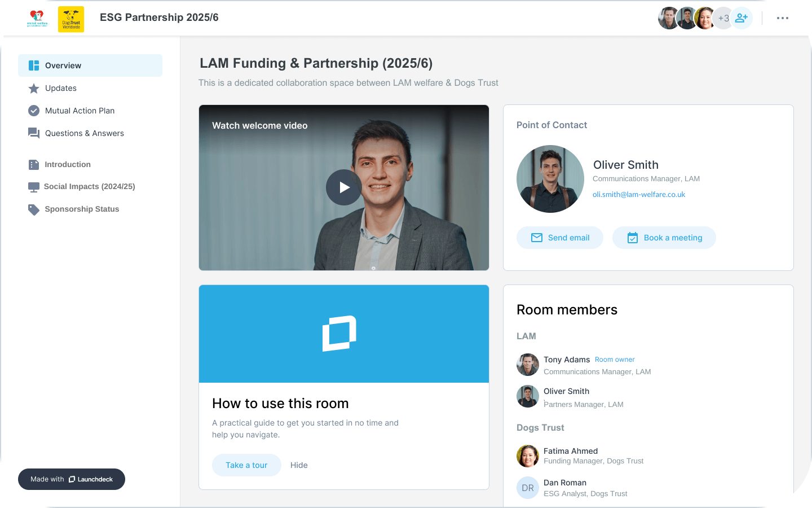This screenshot has height=508, width=812.
Task: Click the Fatima Ahmed name
Action: [x=571, y=451]
